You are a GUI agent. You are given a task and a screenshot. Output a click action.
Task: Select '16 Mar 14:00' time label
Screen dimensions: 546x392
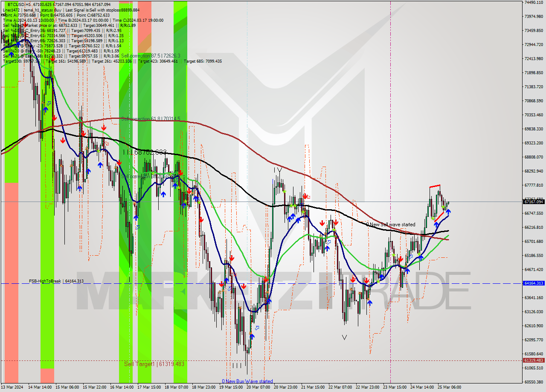tap(122, 388)
